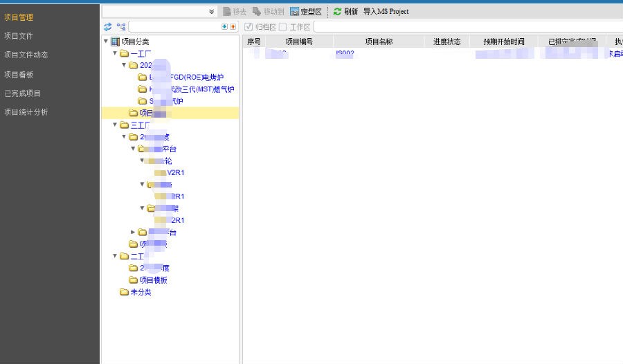
Task: Click the tree search input field
Action: pos(173,26)
